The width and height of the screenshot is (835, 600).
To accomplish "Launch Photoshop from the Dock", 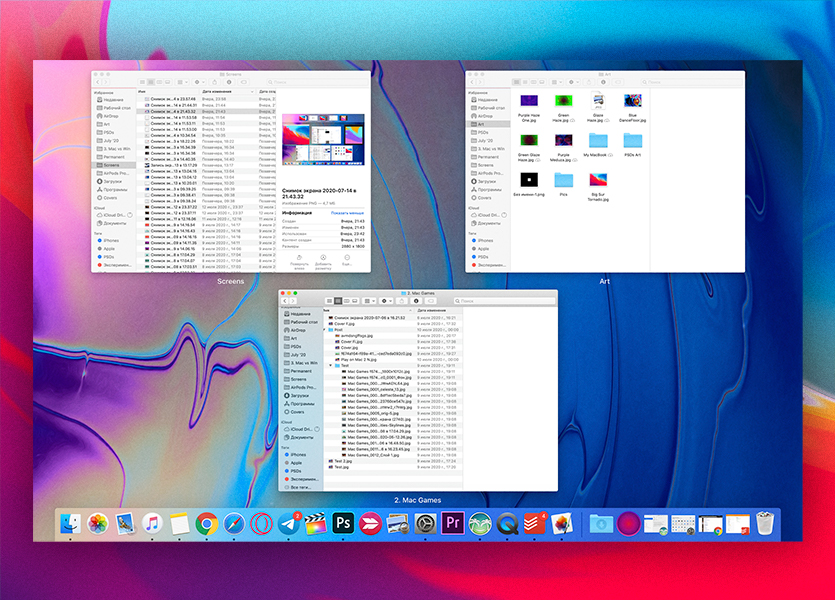I will click(343, 523).
